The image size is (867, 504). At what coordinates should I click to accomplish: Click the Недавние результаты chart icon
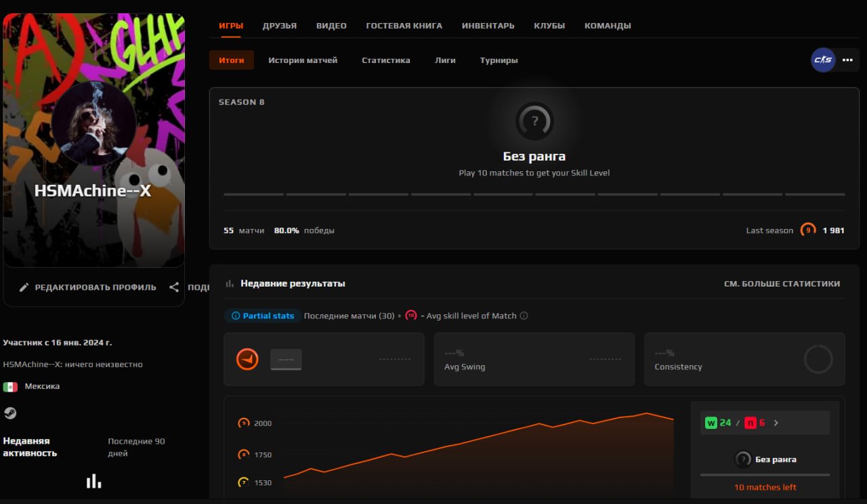(229, 284)
